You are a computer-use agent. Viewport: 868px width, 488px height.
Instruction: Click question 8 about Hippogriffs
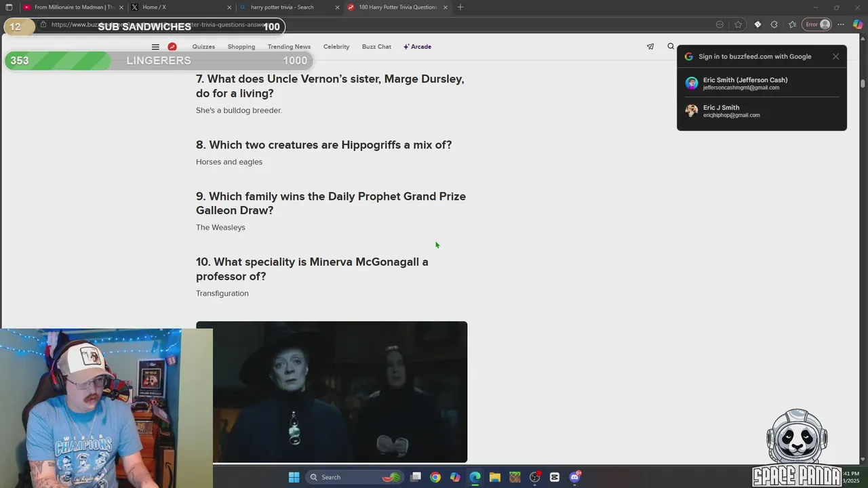[323, 145]
